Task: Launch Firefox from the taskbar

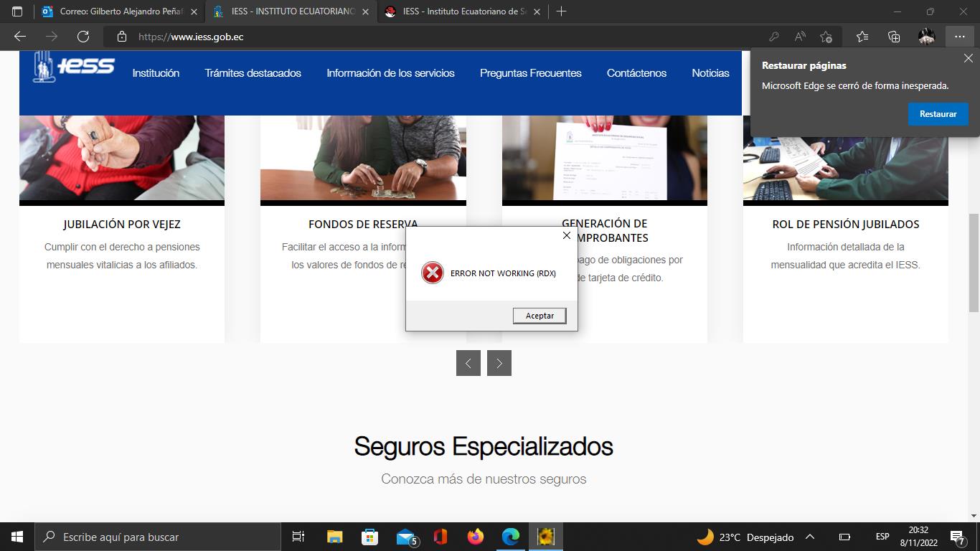Action: pyautogui.click(x=475, y=537)
